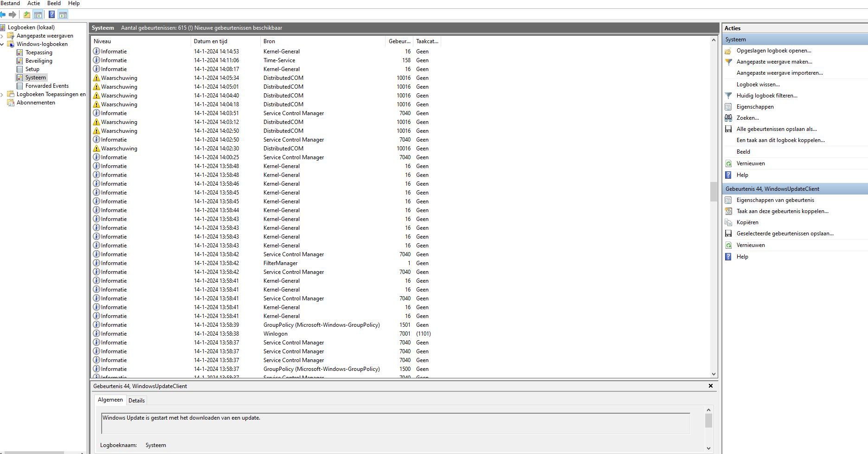Click the binoculars icon next to Zoeken
The image size is (868, 454).
coord(728,118)
